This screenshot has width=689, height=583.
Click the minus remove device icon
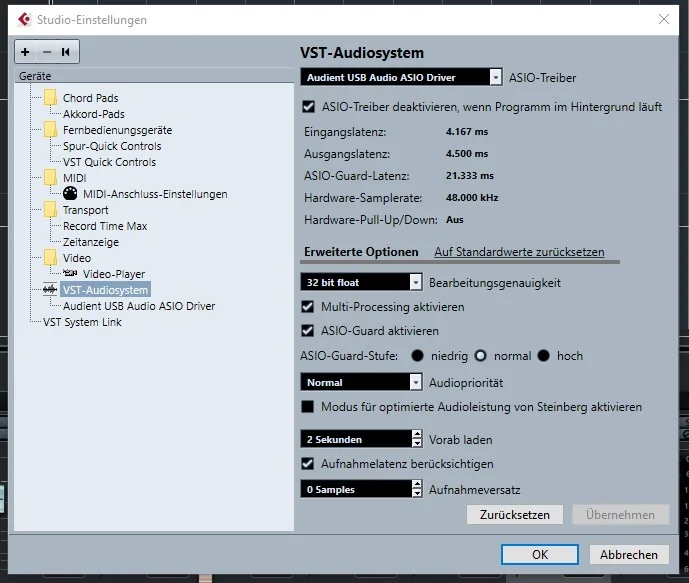click(47, 52)
